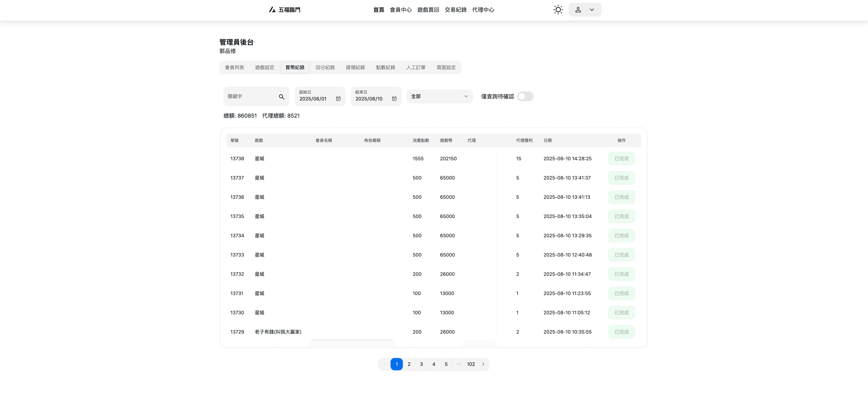This screenshot has height=413, width=868.
Task: Click the pagination ellipsis
Action: (x=458, y=364)
